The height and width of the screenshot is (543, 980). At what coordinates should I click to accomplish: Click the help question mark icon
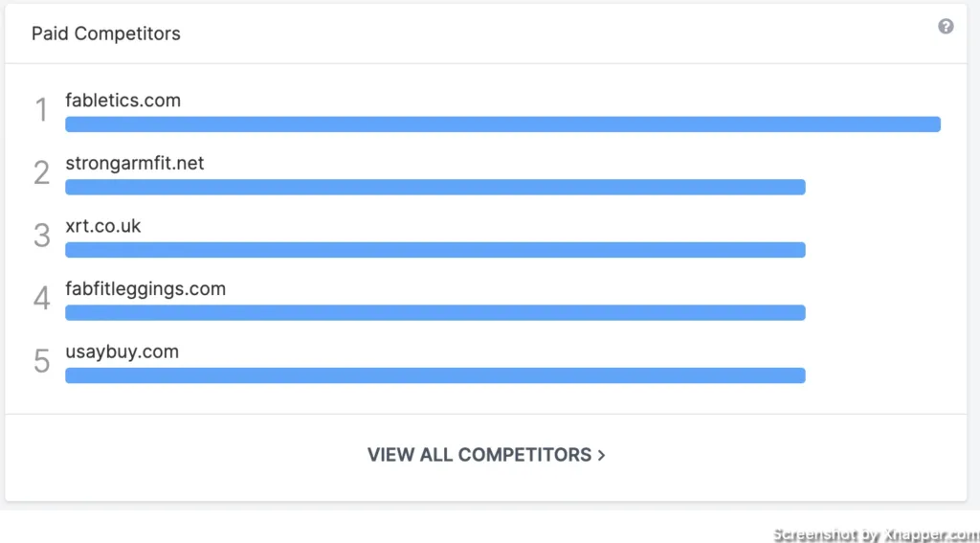coord(946,26)
